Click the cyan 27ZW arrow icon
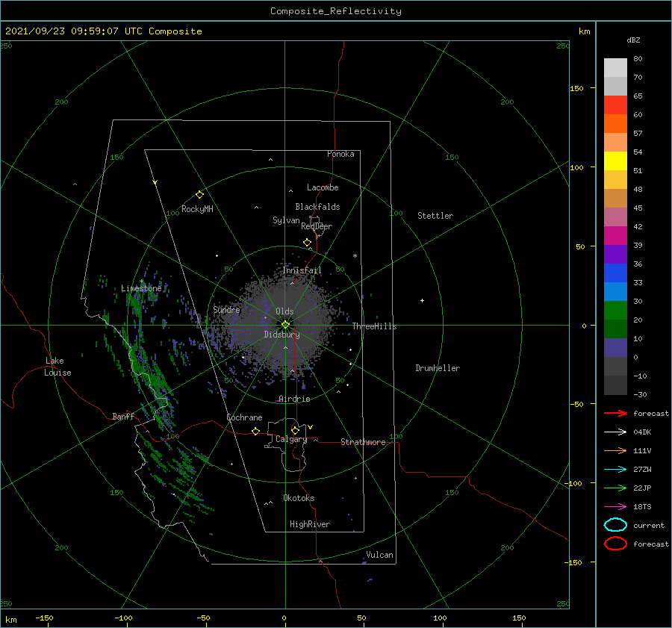Viewport: 672px width, 628px height. [x=615, y=470]
